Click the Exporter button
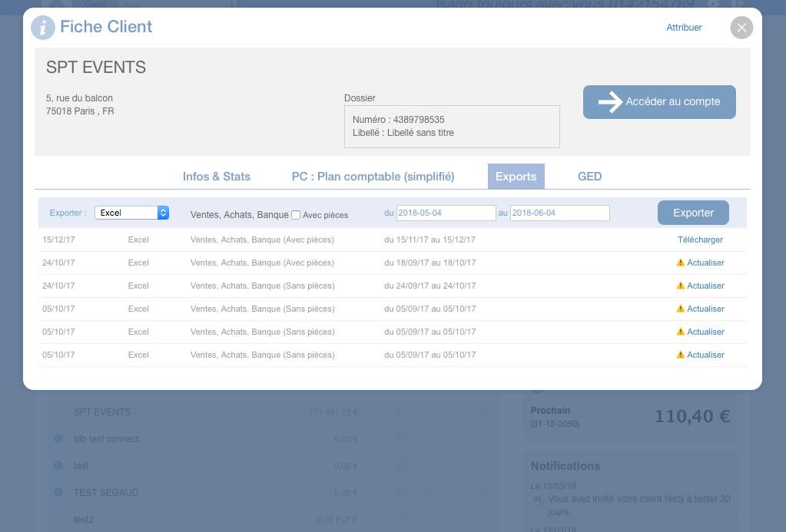Viewport: 786px width, 532px height. pos(693,213)
